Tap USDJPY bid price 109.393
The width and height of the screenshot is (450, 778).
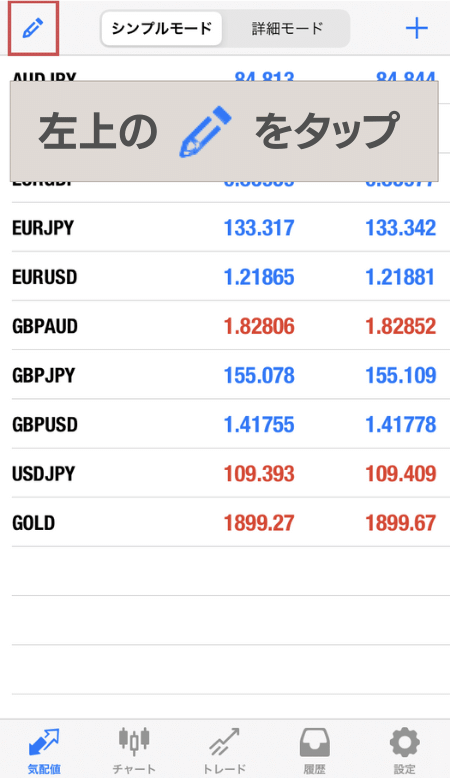pos(259,473)
